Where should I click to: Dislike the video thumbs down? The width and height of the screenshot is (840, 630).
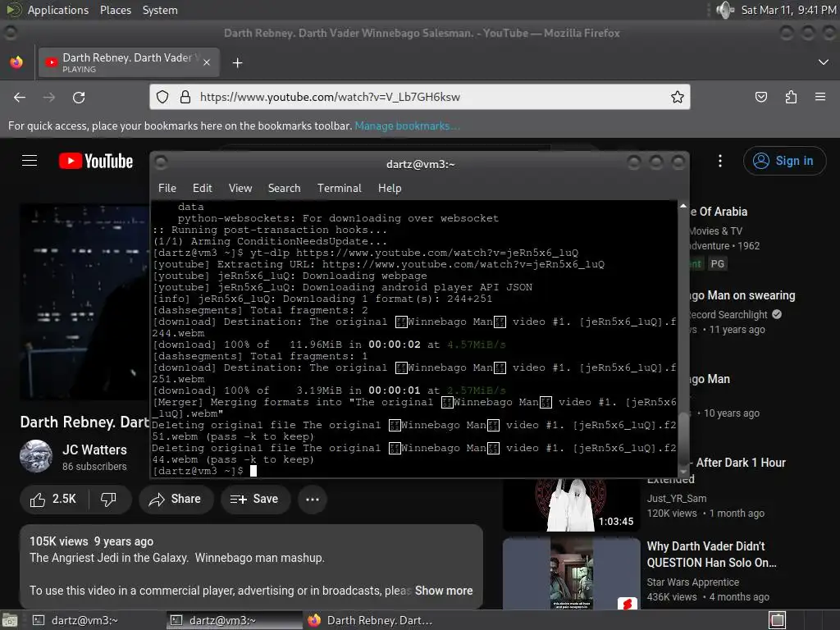[x=109, y=500]
